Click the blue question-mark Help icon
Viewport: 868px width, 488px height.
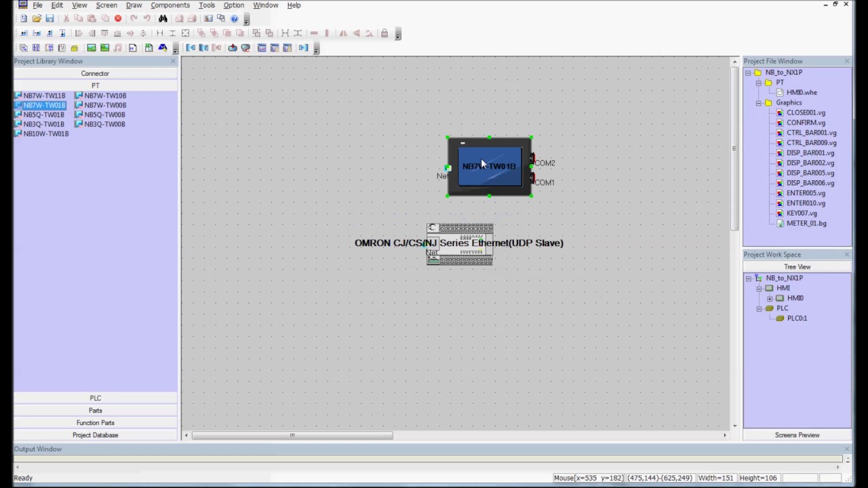coord(235,18)
